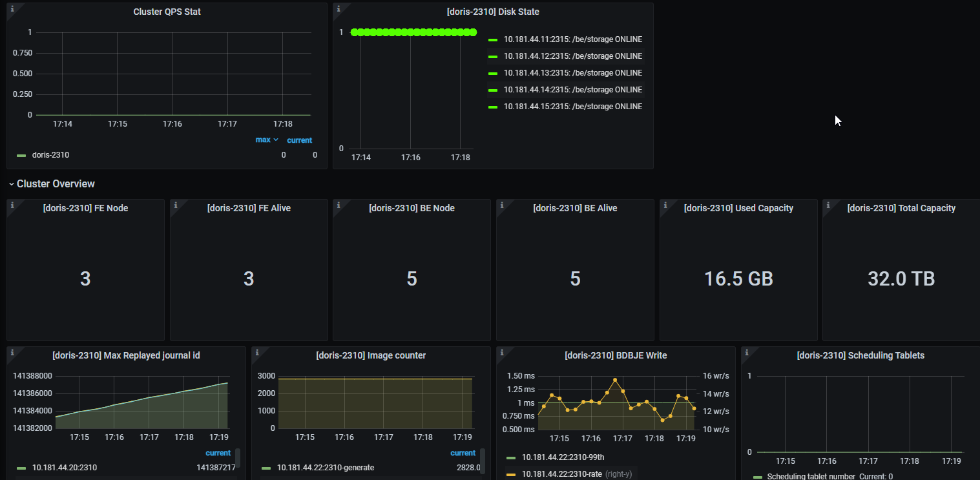980x480 pixels.
Task: Open the BE Node panel info icon
Action: pyautogui.click(x=339, y=205)
